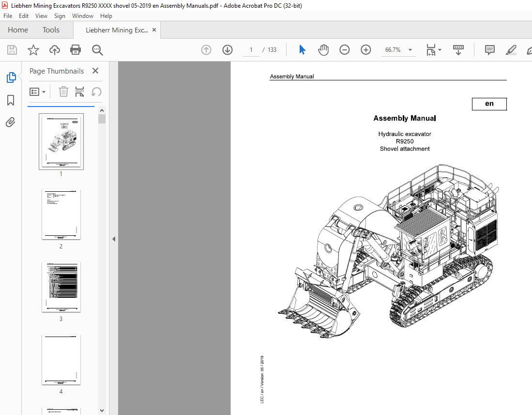The width and height of the screenshot is (532, 415).
Task: Click thumbnail scrollbar up arrow
Action: pos(102,110)
